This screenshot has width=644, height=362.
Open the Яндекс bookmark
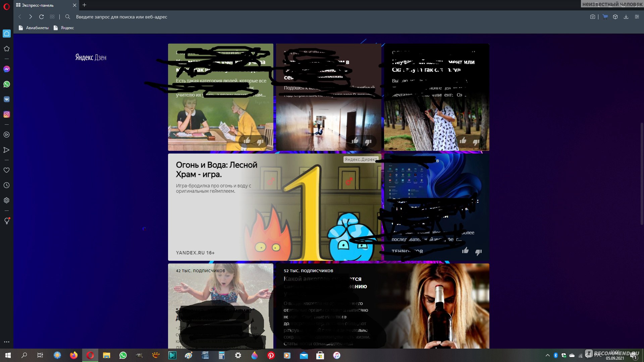[x=64, y=28]
